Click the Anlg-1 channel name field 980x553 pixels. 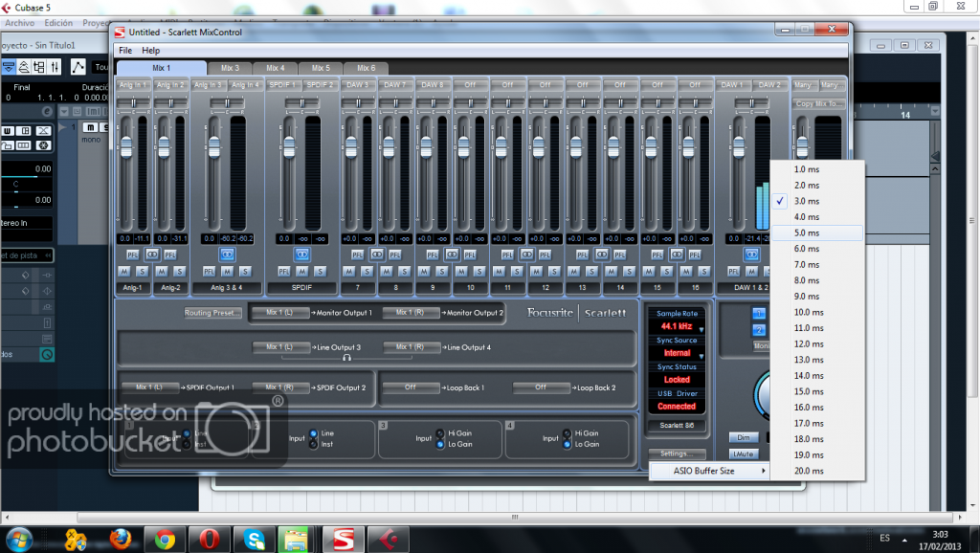(x=131, y=287)
